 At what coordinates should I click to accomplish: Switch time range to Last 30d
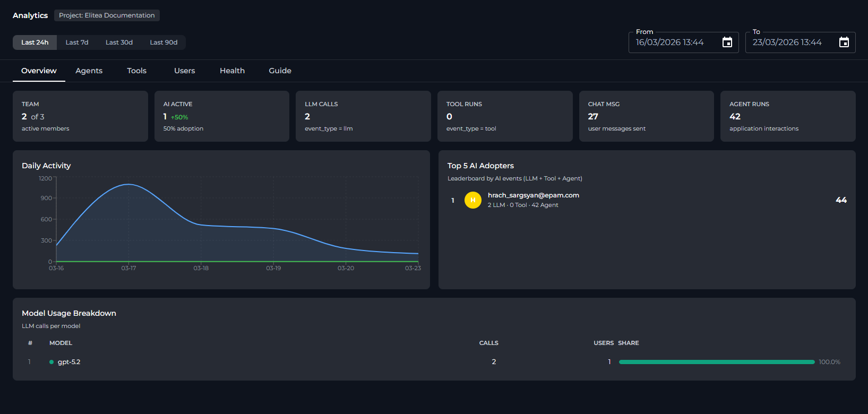click(119, 42)
